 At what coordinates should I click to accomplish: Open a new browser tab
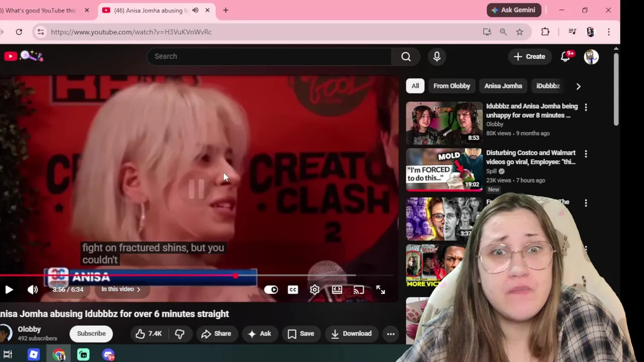tap(225, 10)
